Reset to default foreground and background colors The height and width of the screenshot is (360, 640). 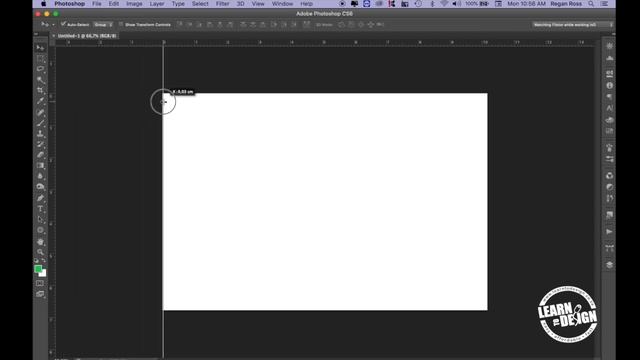pyautogui.click(x=36, y=260)
